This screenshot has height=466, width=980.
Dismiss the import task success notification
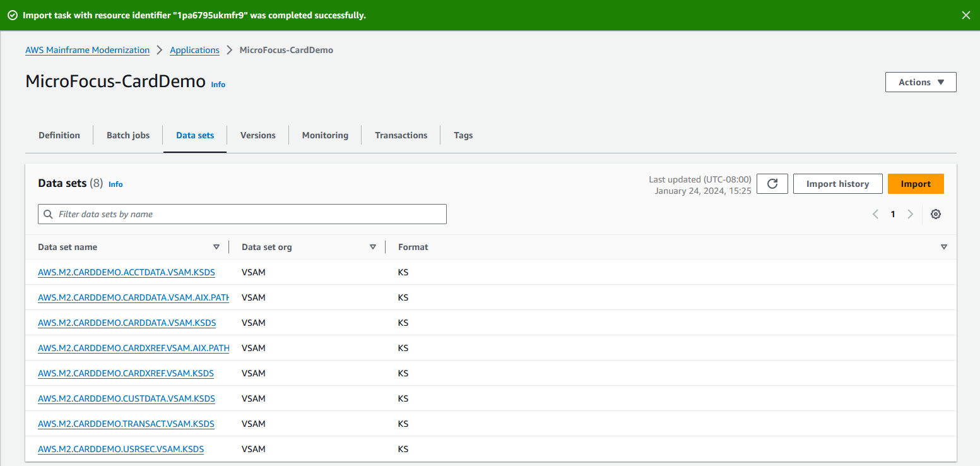pyautogui.click(x=966, y=15)
